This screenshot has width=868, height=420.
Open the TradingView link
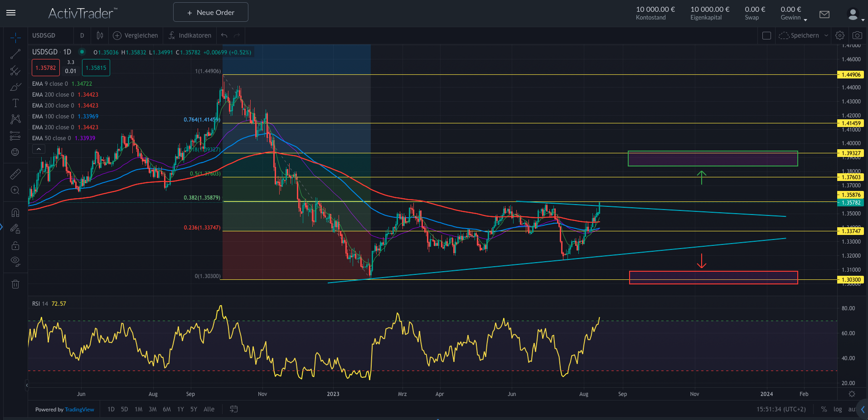pos(79,410)
